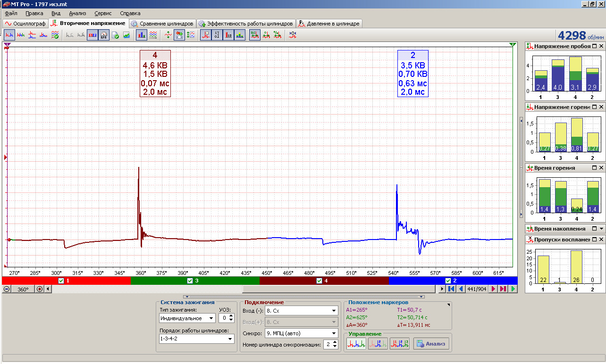The width and height of the screenshot is (606, 364).
Task: Close the Время горения panel
Action: [x=601, y=168]
